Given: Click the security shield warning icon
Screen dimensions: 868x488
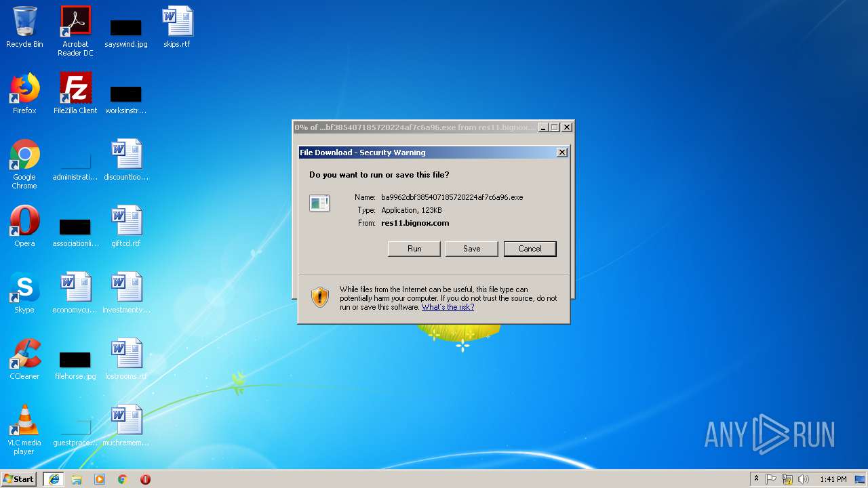Looking at the screenshot, I should (320, 297).
